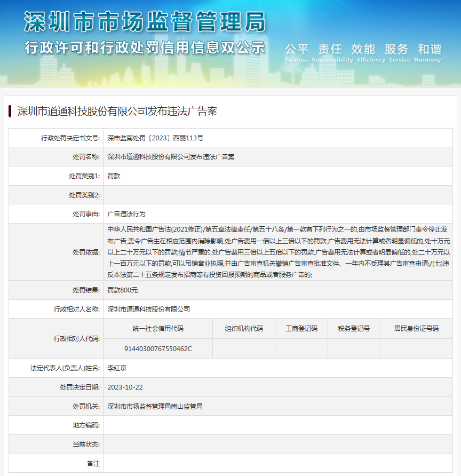The image size is (461, 476).
Task: Click the banner slogan 服务 Service
Action: tap(400, 53)
